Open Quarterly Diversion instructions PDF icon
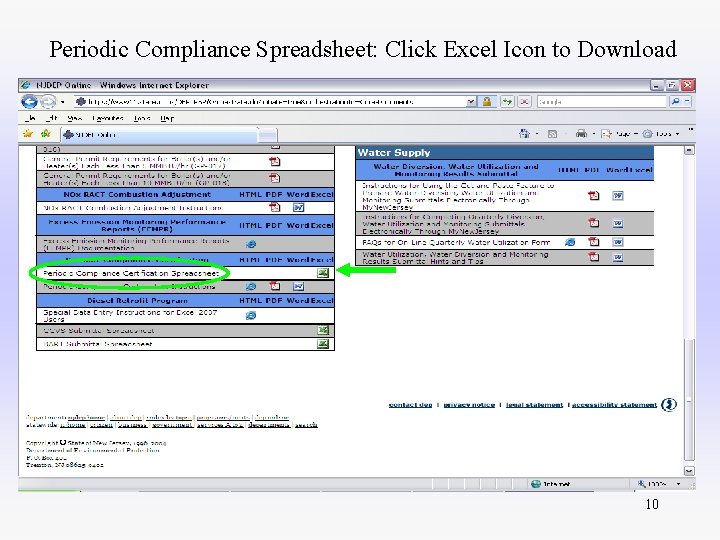 pos(594,223)
